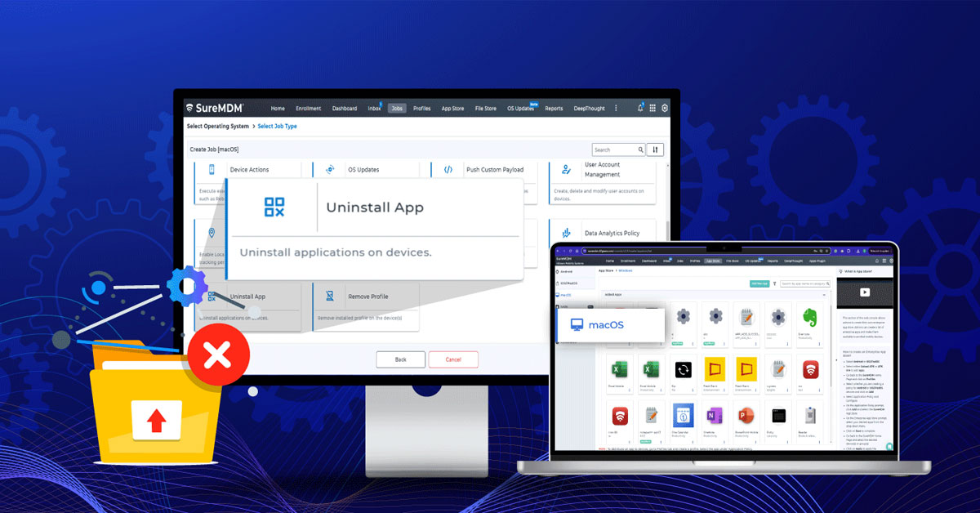Select the Reader app icon on the laptop
Screen dimensions: 980x513
(809, 416)
